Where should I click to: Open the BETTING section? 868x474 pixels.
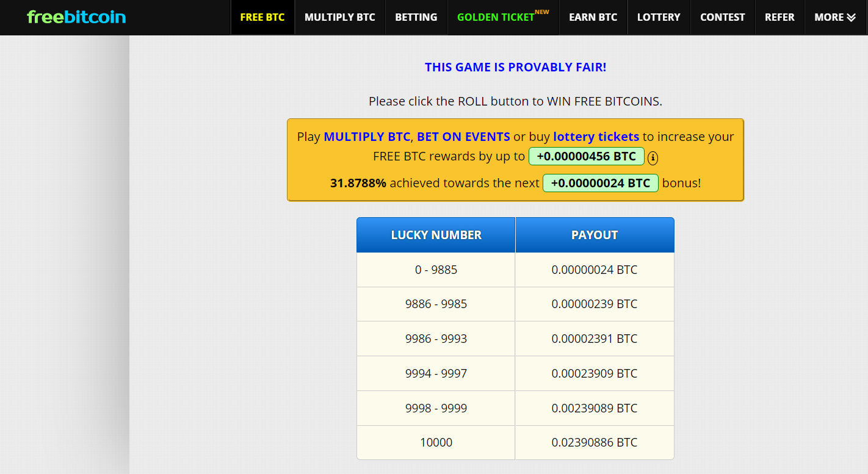point(416,17)
